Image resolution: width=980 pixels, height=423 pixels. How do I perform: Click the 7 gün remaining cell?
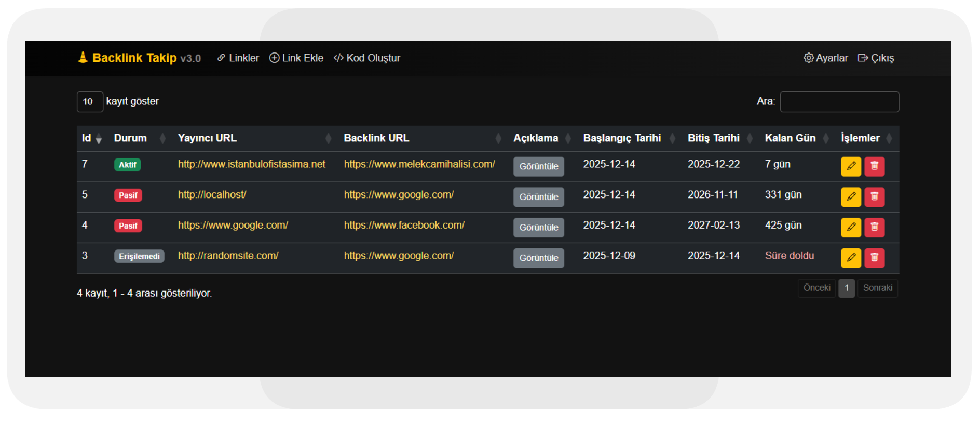(778, 164)
